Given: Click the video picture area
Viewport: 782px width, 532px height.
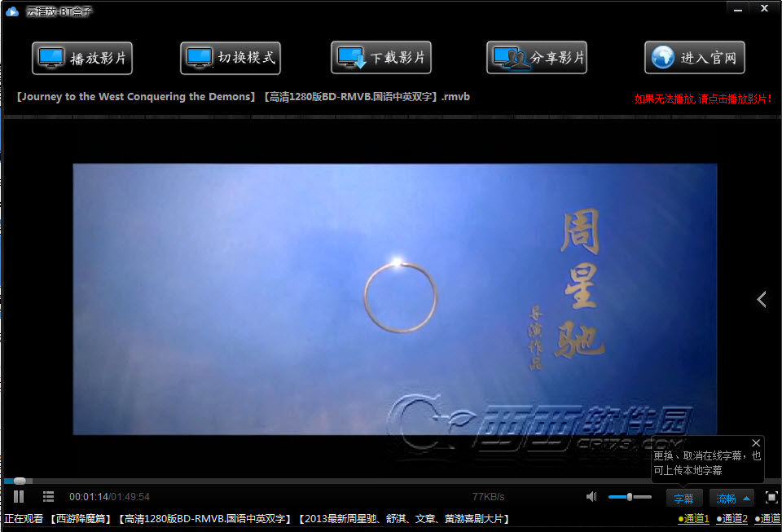Looking at the screenshot, I should tap(395, 299).
